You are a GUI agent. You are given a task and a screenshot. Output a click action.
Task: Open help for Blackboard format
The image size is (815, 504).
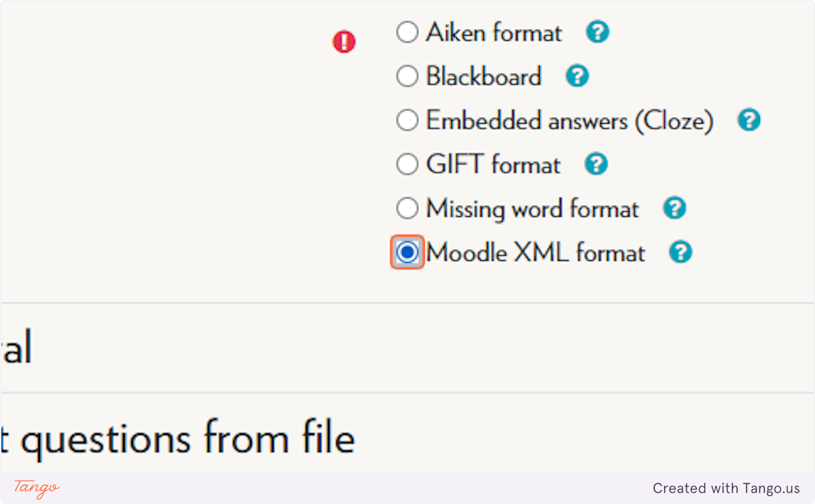[x=577, y=76]
